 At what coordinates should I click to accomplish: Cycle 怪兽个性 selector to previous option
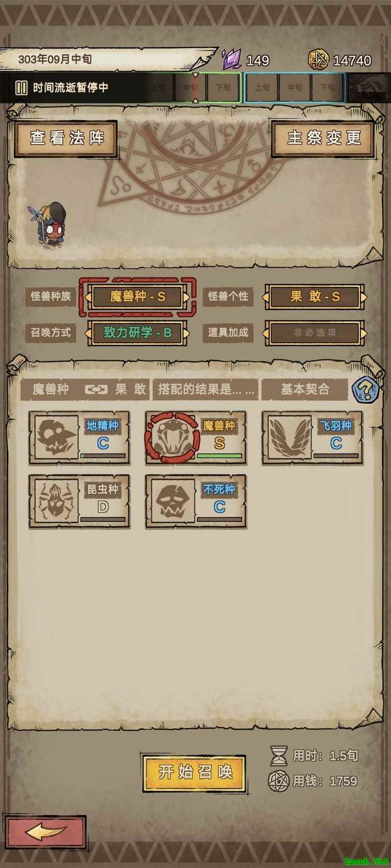pos(266,296)
